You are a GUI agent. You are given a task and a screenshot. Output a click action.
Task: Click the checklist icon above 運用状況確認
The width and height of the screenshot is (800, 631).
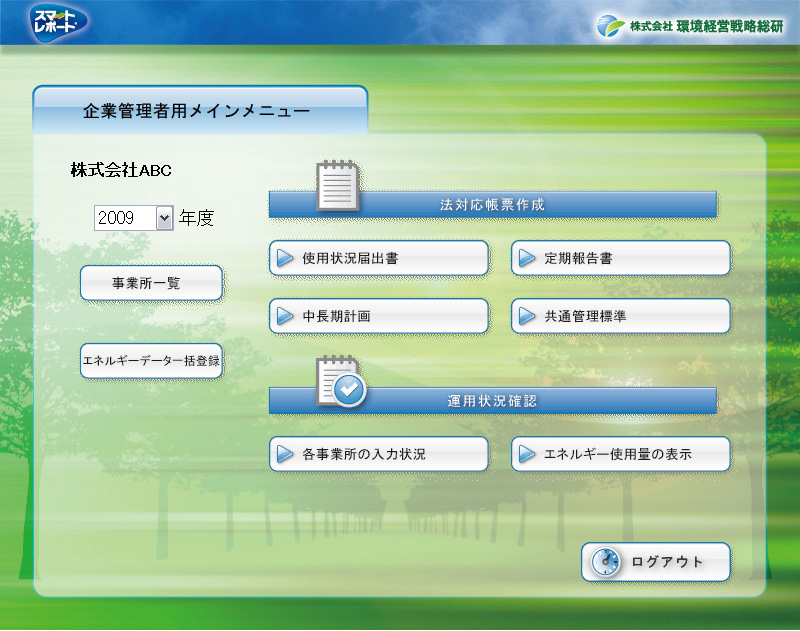click(340, 382)
